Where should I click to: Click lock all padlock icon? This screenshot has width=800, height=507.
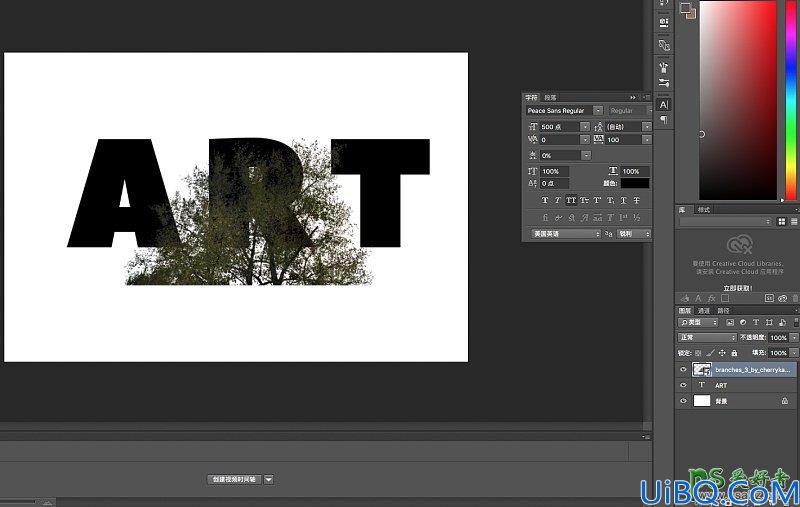click(x=734, y=353)
